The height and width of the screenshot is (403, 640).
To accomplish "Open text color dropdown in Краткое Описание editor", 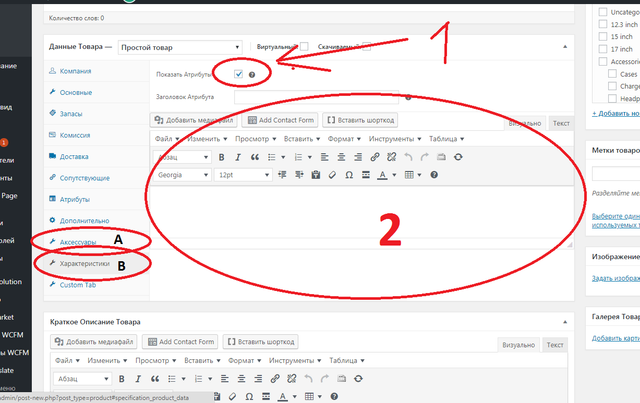I will click(294, 396).
